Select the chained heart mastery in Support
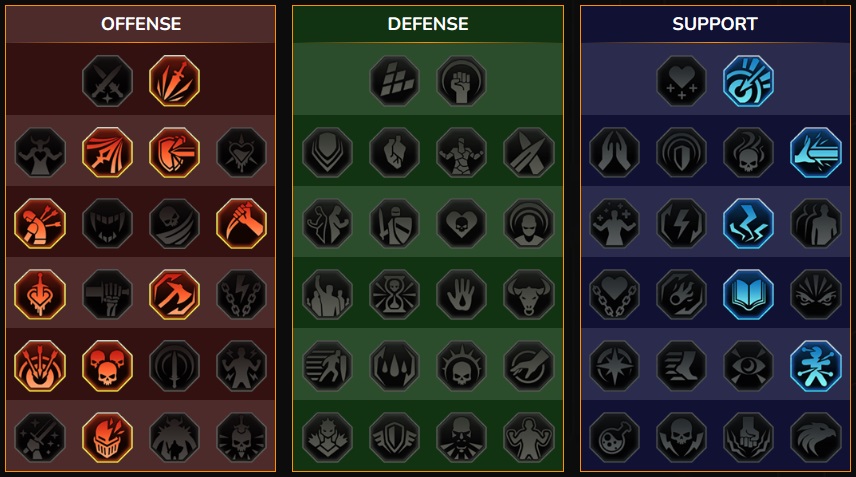856x477 pixels. coord(614,295)
